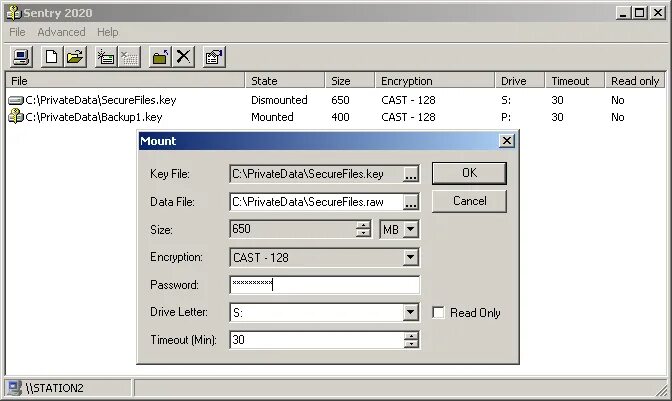Viewport: 672px width, 401px height.
Task: Increase Timeout with up spinner arrow
Action: (411, 336)
